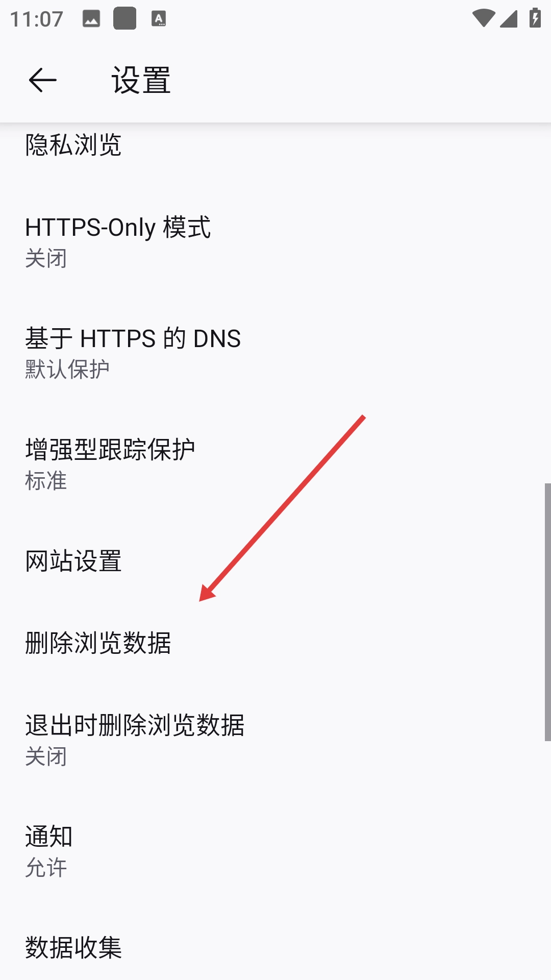
Task: Tap the keyboard input 'A' status icon
Action: click(x=159, y=19)
